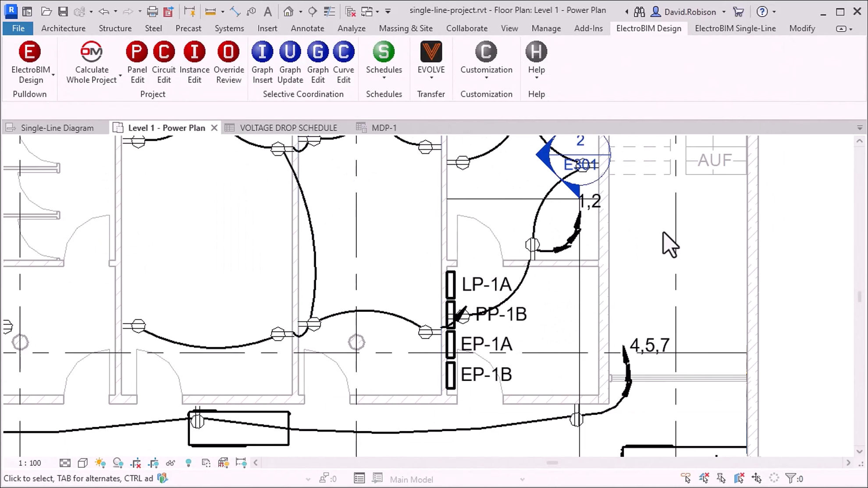Viewport: 868px width, 488px height.
Task: Select the Aligned Dimension tool icon
Action: click(x=235, y=11)
